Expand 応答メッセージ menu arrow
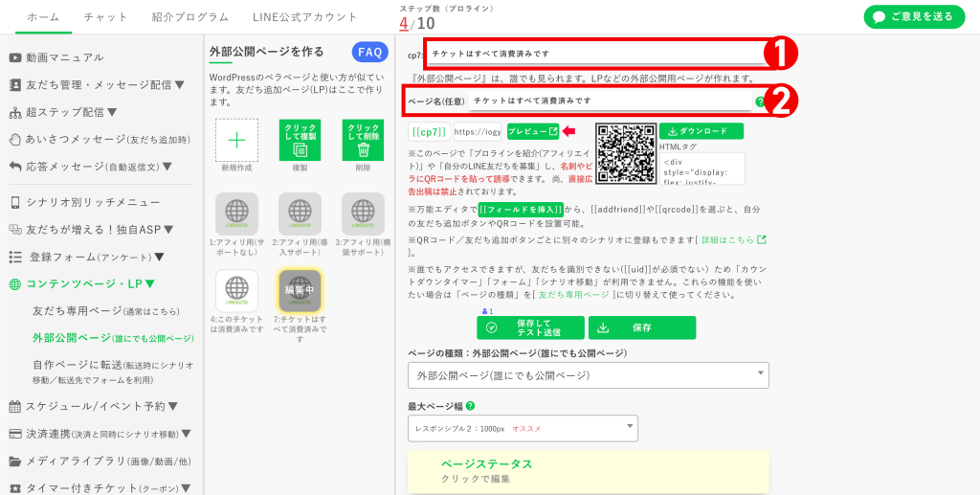 pyautogui.click(x=167, y=167)
